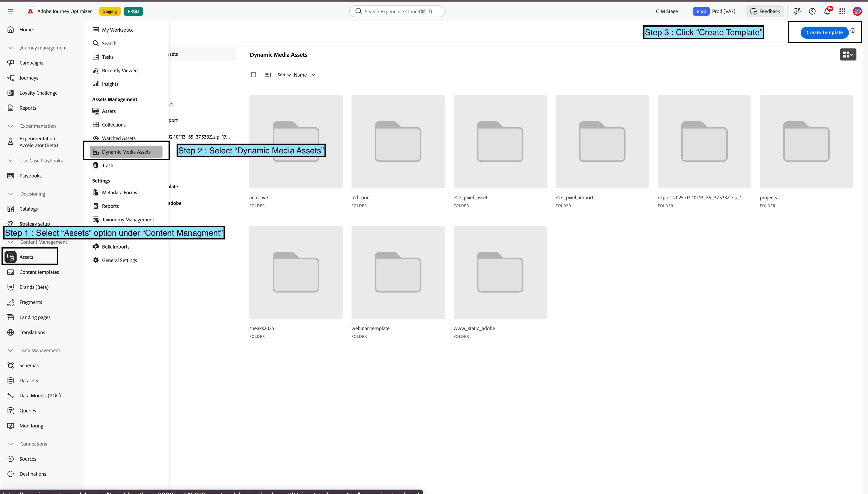Collapse the Decisioning section
868x494 pixels.
click(11, 194)
